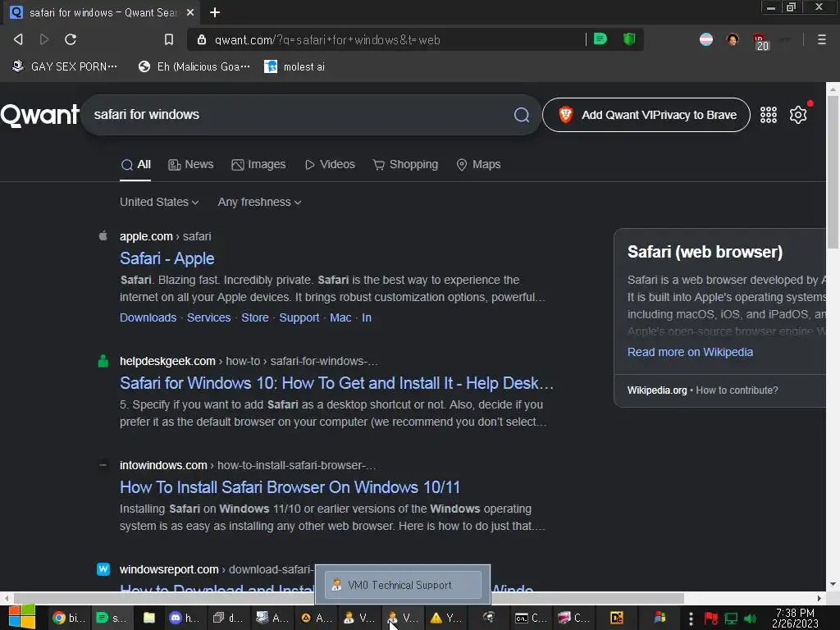
Task: Click the magnifier search icon in Qwant box
Action: point(521,115)
